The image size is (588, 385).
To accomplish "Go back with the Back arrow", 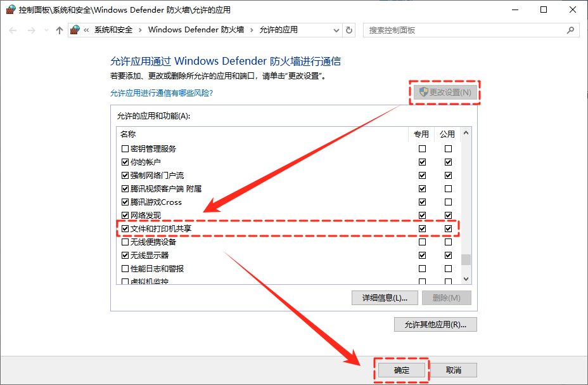I will point(13,30).
